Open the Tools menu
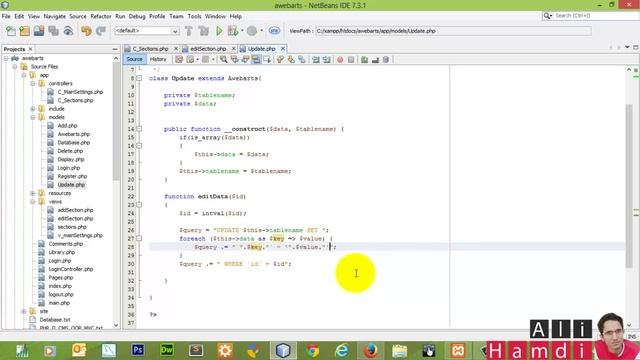Screen dimensions: 640x360 [194, 16]
